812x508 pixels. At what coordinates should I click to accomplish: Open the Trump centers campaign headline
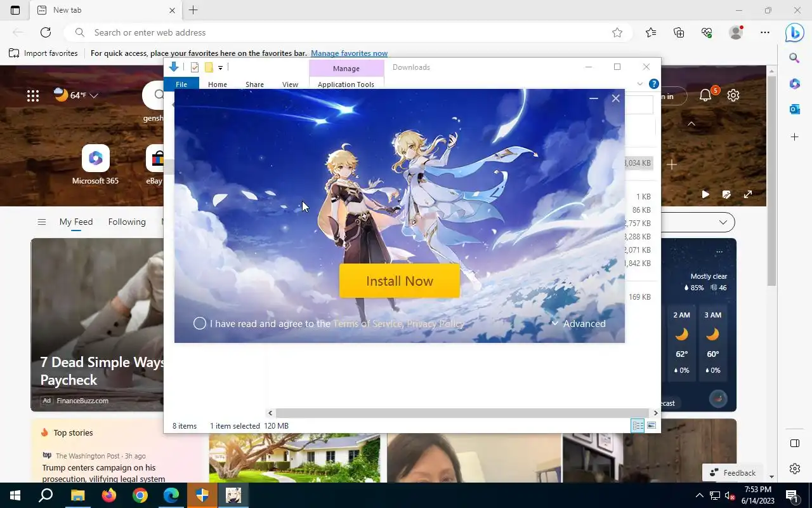(103, 473)
